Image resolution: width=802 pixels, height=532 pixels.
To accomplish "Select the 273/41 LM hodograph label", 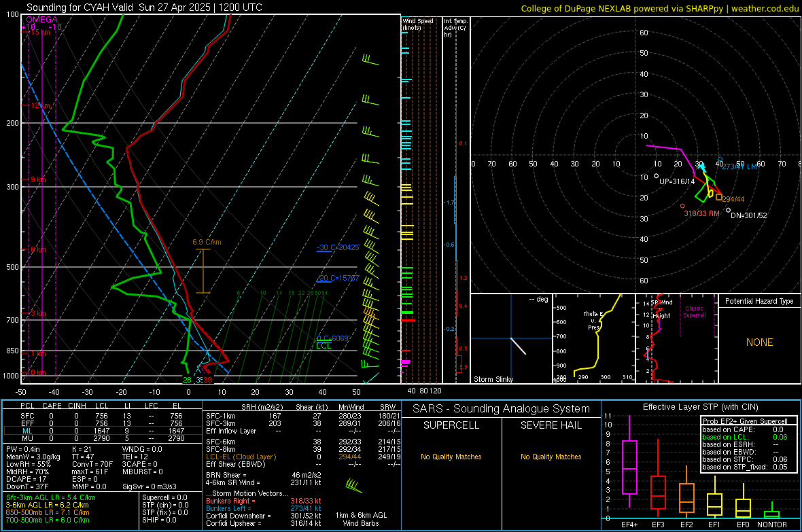I will pos(739,166).
